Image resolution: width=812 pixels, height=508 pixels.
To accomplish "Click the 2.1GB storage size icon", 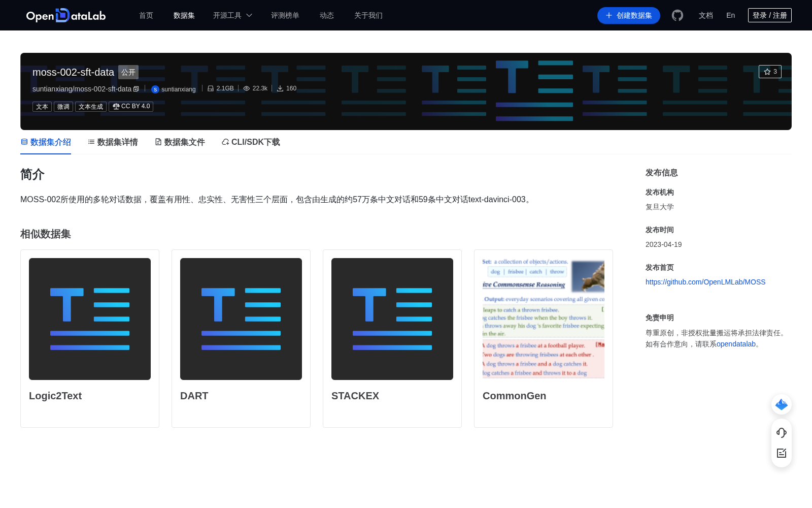I will click(211, 88).
